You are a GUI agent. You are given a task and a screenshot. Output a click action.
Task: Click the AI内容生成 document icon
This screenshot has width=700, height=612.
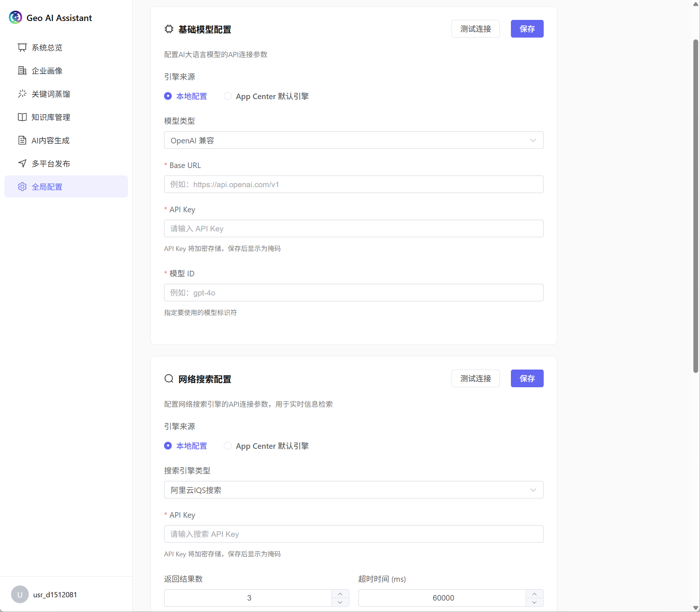[x=22, y=140]
